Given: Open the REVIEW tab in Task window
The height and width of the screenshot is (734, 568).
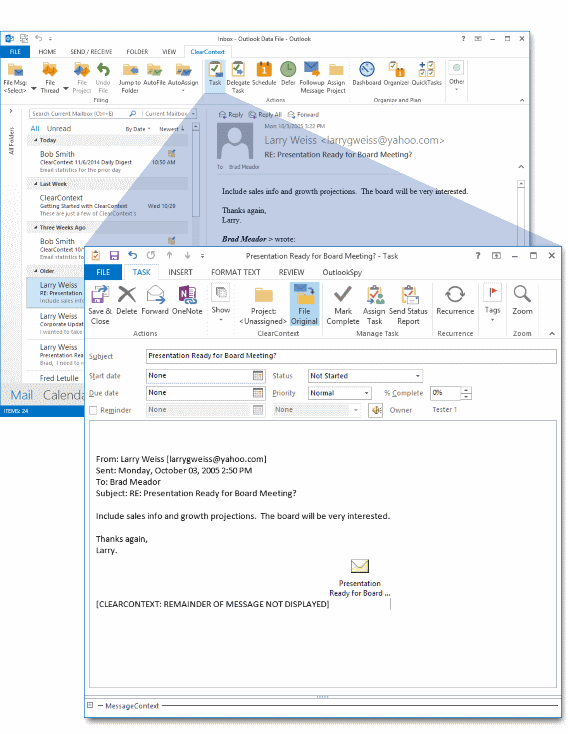Looking at the screenshot, I should coord(291,272).
